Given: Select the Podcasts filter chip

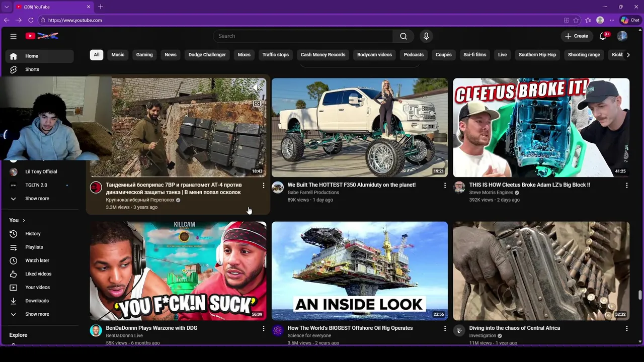Looking at the screenshot, I should click(x=414, y=55).
